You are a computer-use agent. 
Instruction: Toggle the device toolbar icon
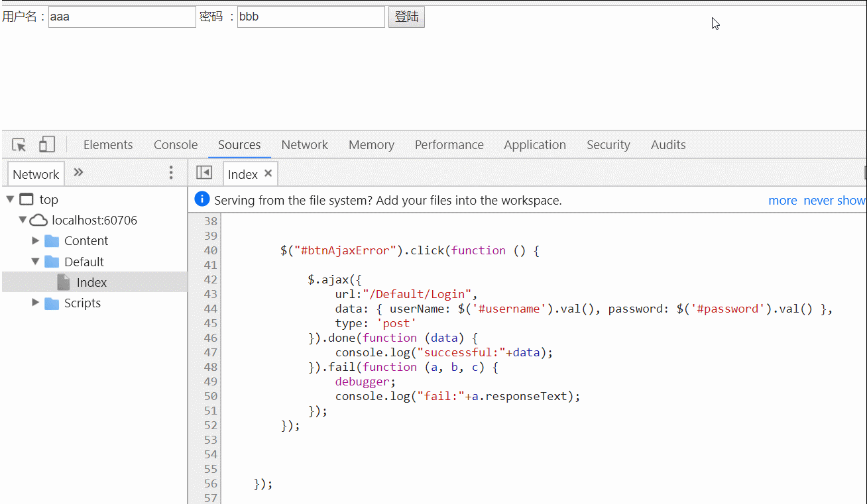[46, 144]
